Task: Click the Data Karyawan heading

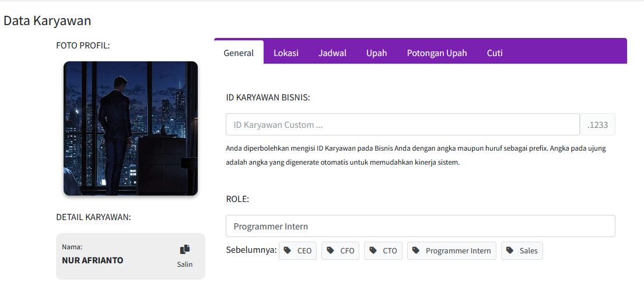Action: click(47, 21)
